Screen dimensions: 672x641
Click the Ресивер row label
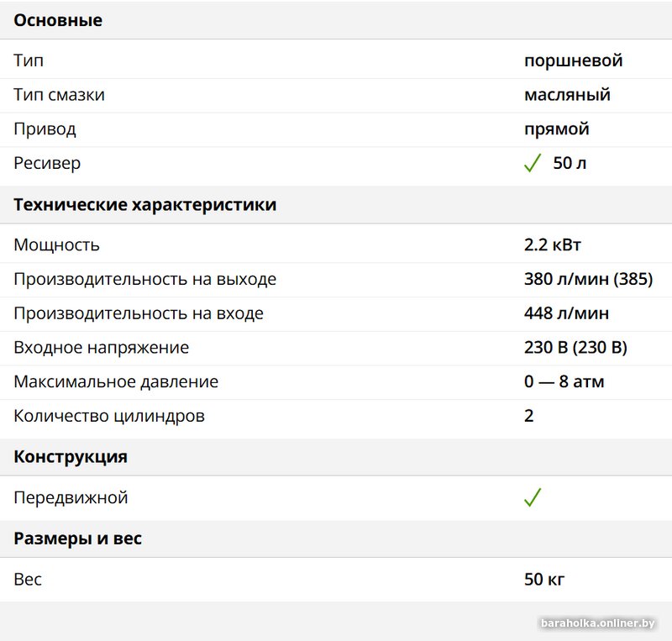coord(47,163)
